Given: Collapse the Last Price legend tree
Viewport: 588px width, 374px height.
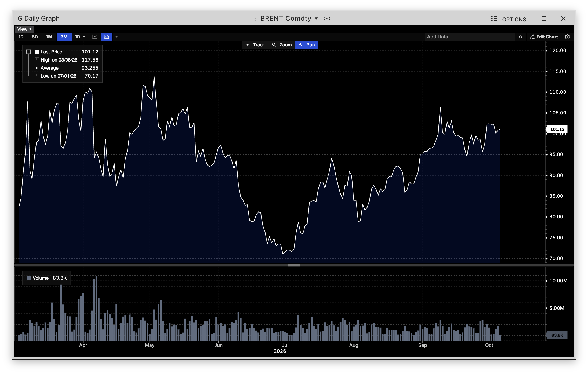Looking at the screenshot, I should (x=29, y=52).
